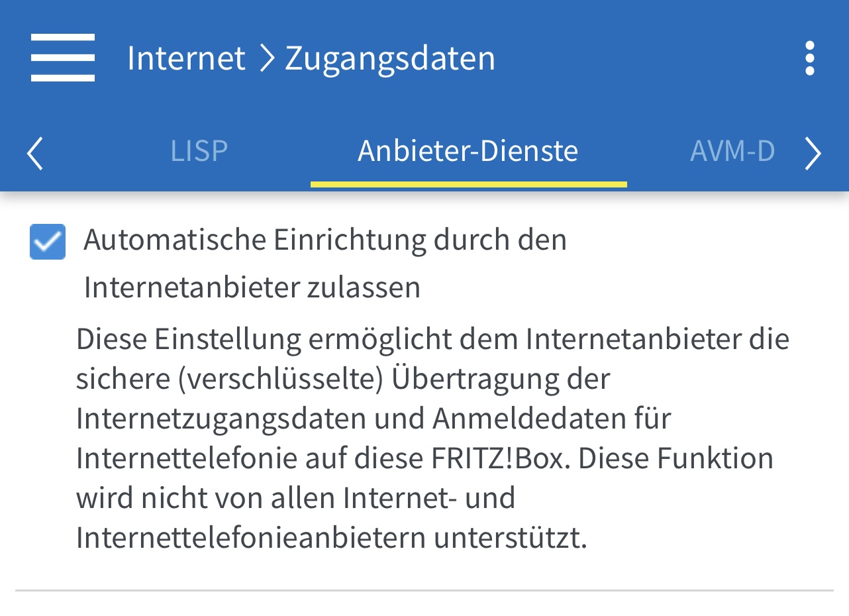849x616 pixels.
Task: Expand the more options kebab dropdown
Action: pyautogui.click(x=809, y=58)
